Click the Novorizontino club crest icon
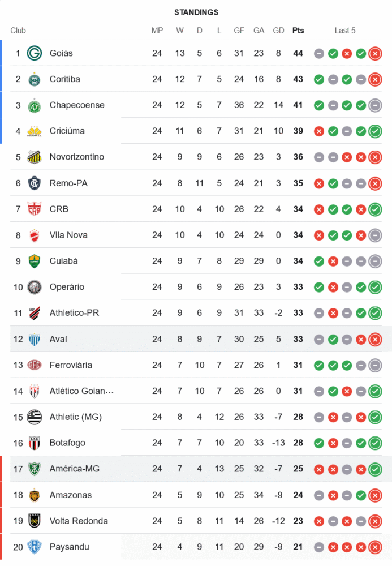392x566 pixels. 35,157
